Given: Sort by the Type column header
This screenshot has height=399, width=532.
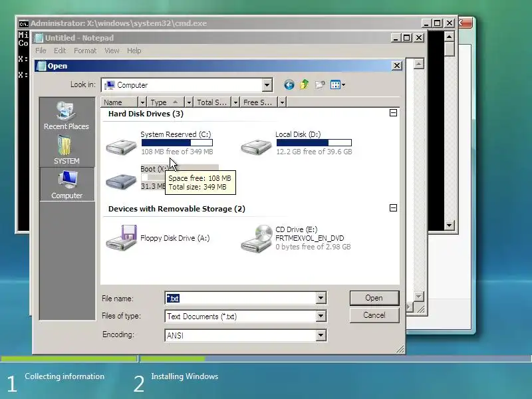Looking at the screenshot, I should (166, 102).
